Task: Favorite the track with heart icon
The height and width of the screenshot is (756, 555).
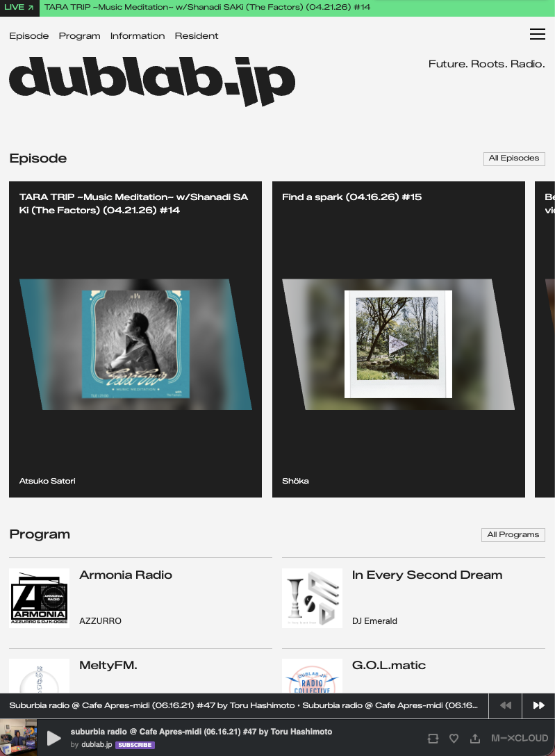Action: tap(454, 738)
